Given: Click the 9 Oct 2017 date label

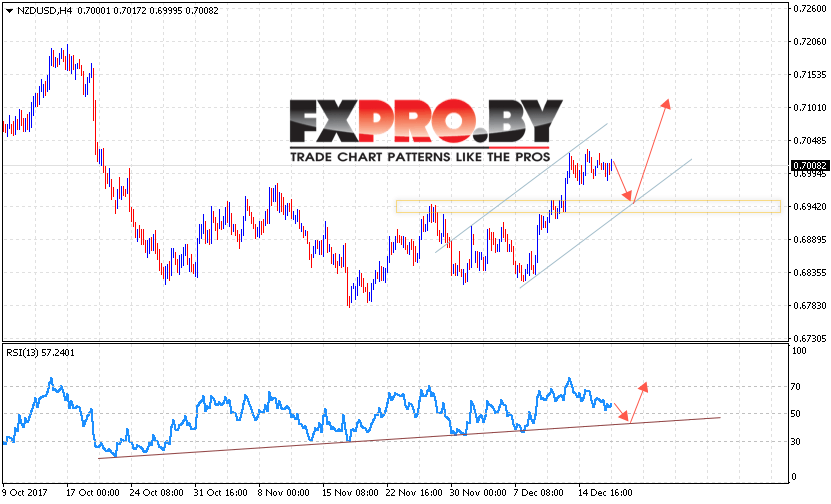Looking at the screenshot, I should point(24,493).
